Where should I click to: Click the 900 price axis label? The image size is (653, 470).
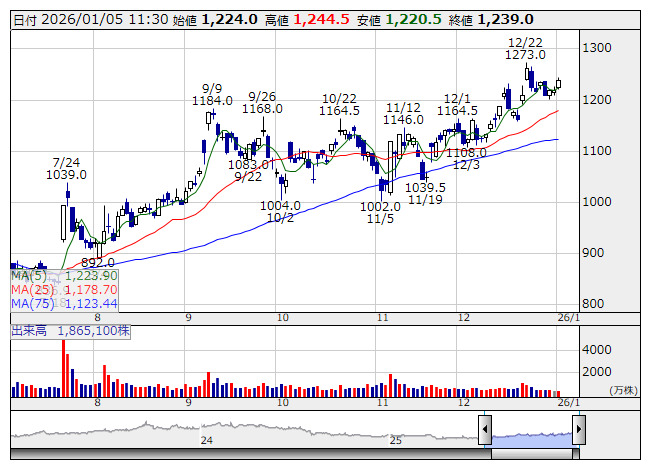593,253
